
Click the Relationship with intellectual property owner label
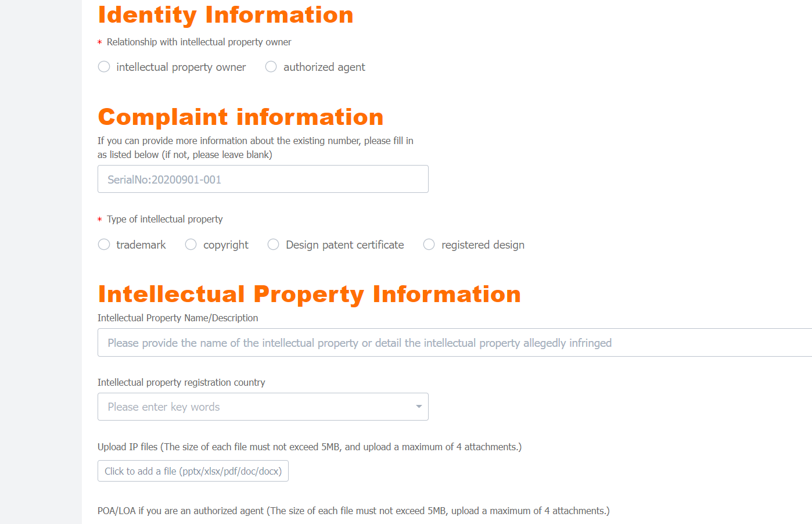tap(199, 42)
